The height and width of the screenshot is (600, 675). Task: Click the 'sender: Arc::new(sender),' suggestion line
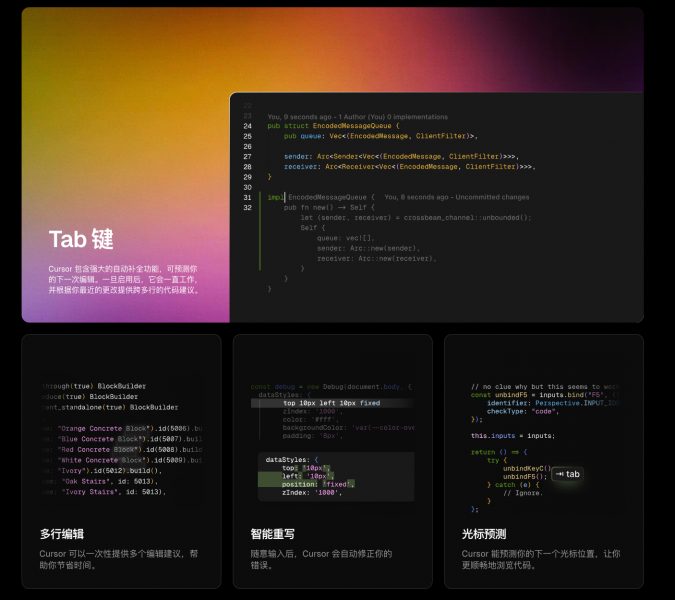tap(368, 248)
